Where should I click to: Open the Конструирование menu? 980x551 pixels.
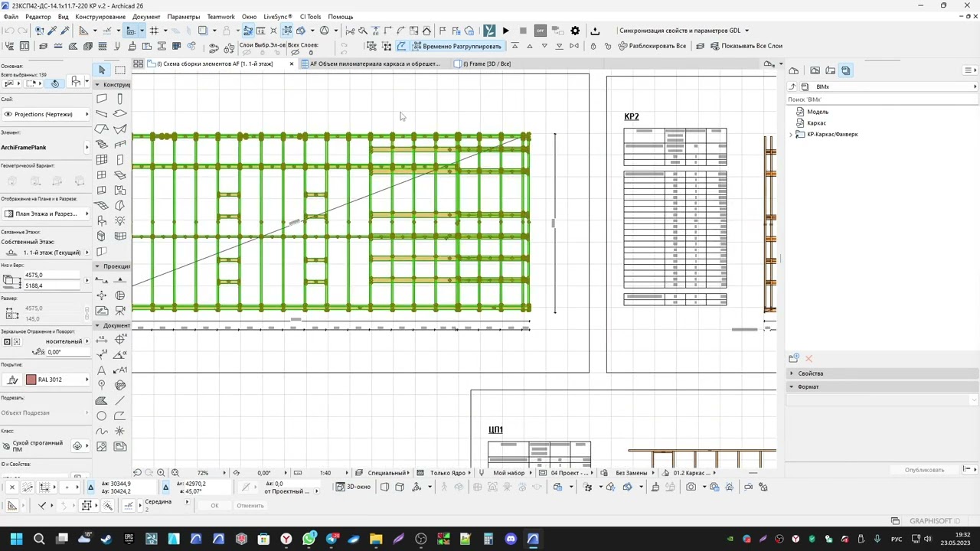(x=100, y=17)
